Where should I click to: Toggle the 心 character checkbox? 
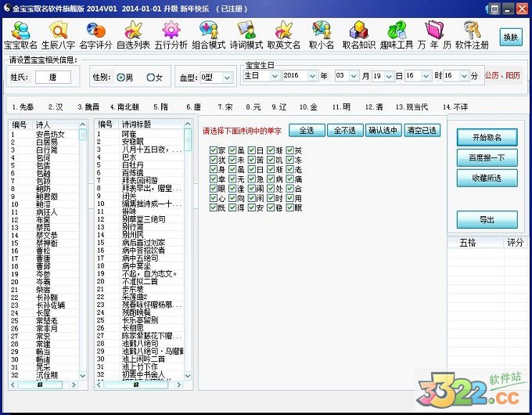[214, 198]
